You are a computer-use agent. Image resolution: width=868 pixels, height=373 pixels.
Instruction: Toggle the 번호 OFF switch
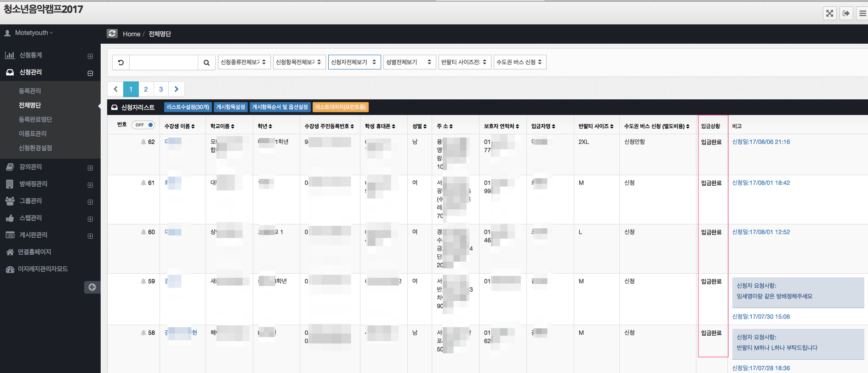[x=143, y=125]
